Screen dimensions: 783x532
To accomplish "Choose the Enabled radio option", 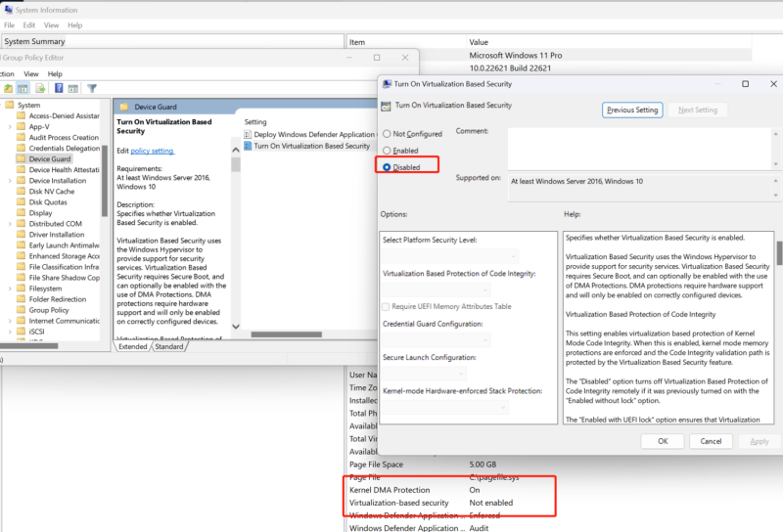I will click(388, 151).
